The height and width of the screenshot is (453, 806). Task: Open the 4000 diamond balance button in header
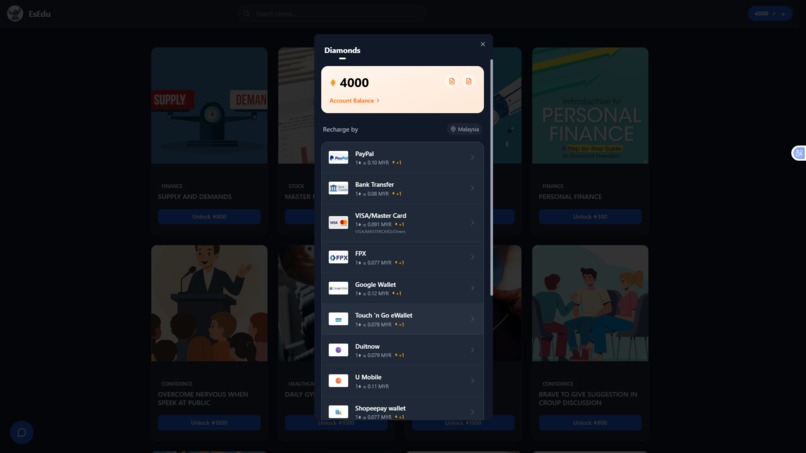click(770, 13)
